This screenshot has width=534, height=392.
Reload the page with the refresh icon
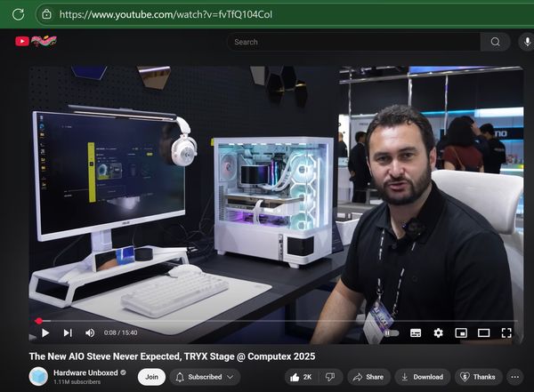18,14
